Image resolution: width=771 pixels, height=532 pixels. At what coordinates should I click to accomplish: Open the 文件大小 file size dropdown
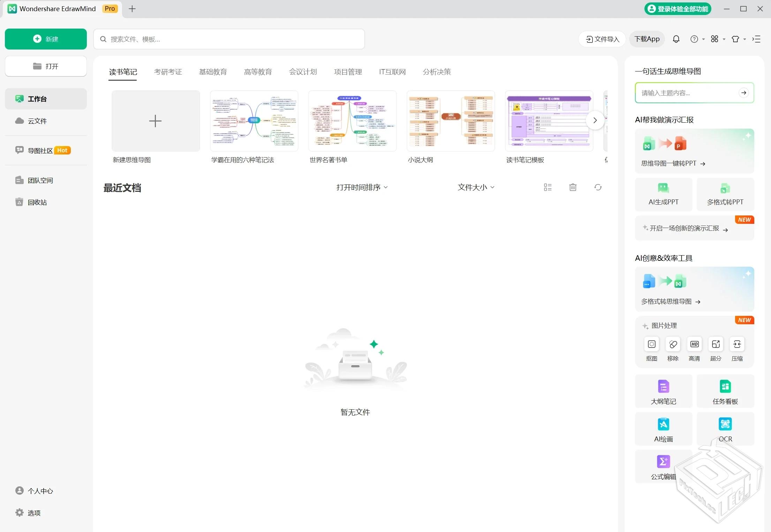(x=475, y=187)
